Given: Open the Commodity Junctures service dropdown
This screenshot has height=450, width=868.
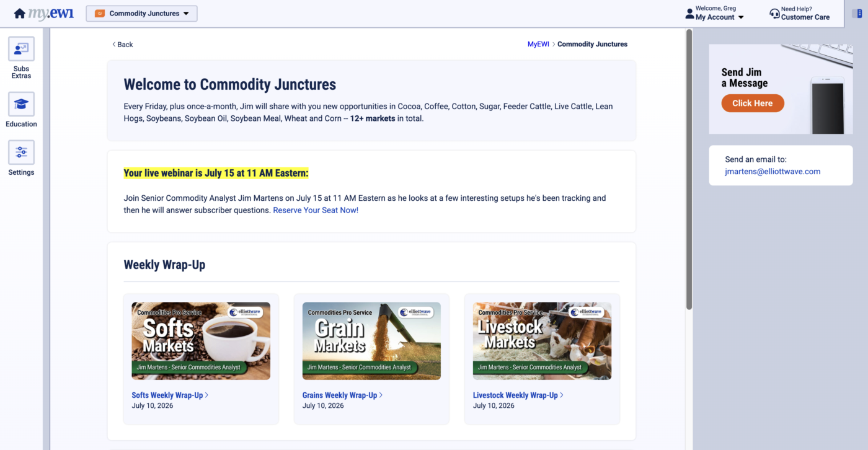Looking at the screenshot, I should 141,14.
